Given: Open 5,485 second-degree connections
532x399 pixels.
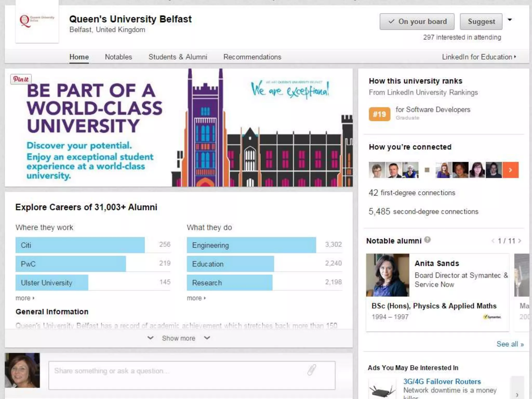Looking at the screenshot, I should 423,211.
